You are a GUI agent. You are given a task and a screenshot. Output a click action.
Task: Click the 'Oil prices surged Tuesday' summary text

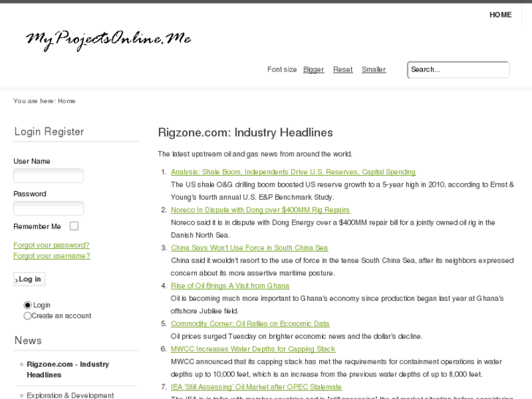[x=296, y=337]
